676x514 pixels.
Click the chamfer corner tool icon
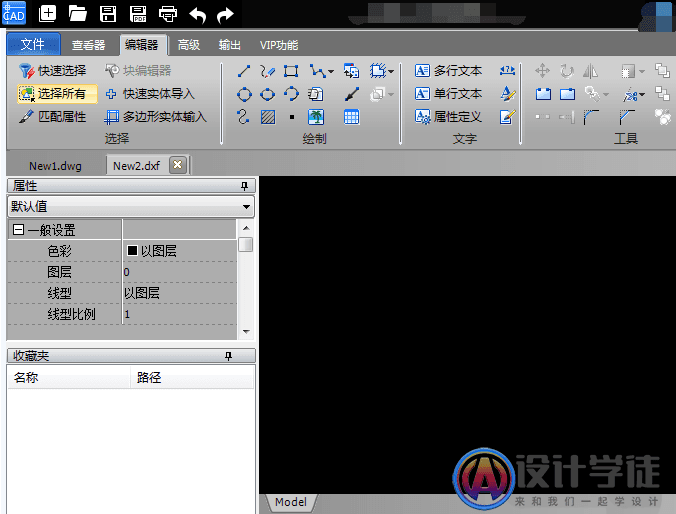pyautogui.click(x=627, y=117)
